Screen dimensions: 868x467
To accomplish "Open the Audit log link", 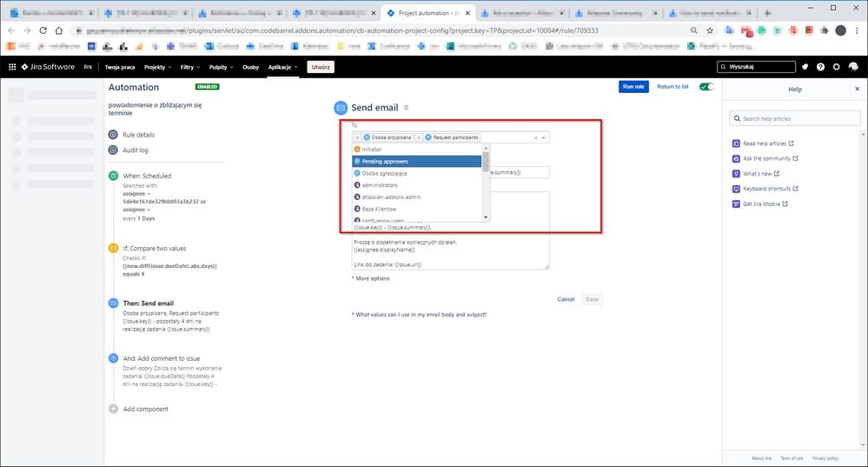I will click(x=135, y=150).
